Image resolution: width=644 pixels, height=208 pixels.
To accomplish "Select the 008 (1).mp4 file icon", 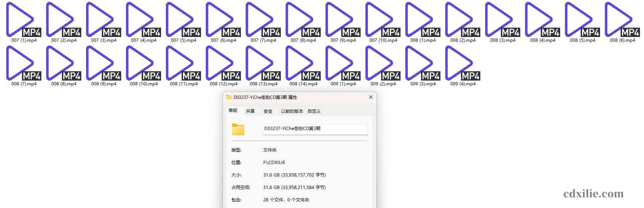I will coord(423,20).
